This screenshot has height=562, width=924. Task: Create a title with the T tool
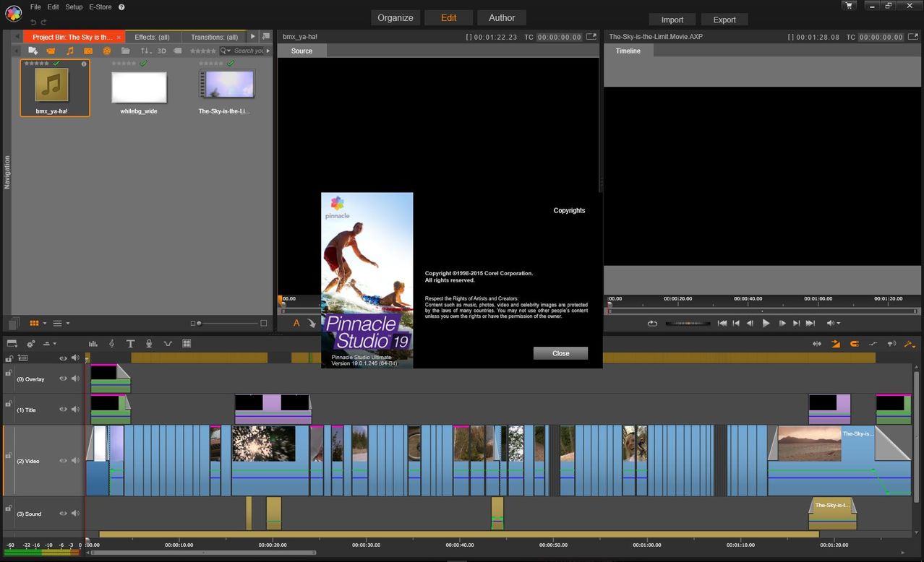(x=130, y=344)
